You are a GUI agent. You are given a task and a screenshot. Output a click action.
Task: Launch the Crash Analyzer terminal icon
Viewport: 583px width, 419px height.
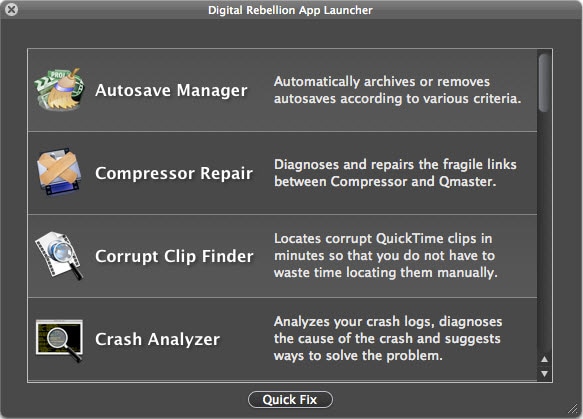click(59, 340)
